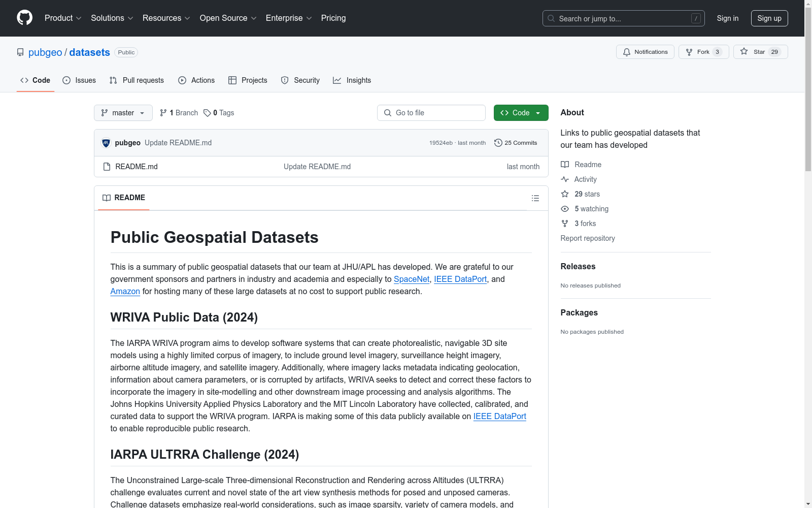Click the 0 Tags link
Image resolution: width=812 pixels, height=508 pixels.
[219, 113]
